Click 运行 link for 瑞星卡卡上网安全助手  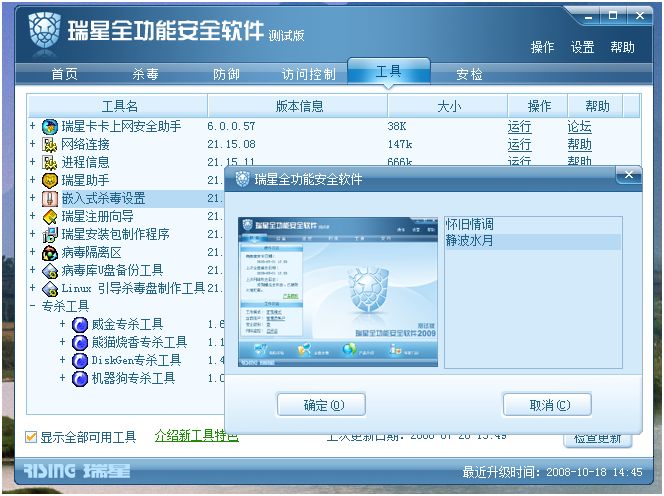pos(519,127)
